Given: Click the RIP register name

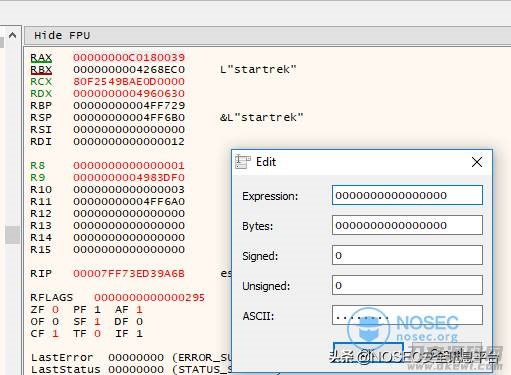Looking at the screenshot, I should point(41,273).
